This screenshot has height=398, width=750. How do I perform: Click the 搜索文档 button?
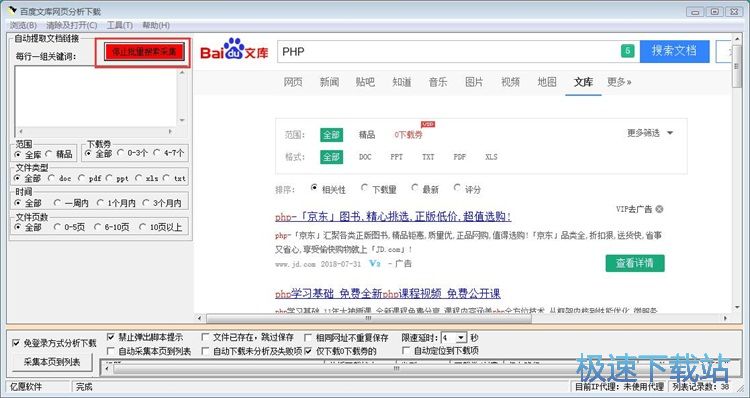point(674,51)
